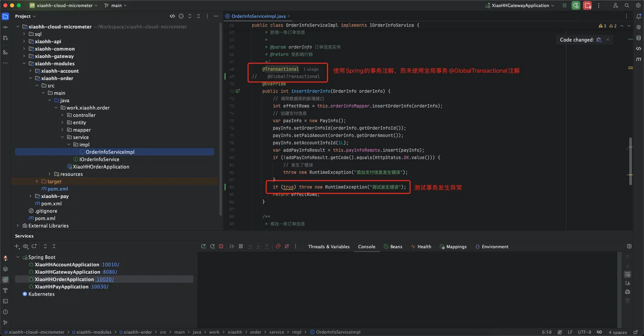Select IOrderInfoService in project tree
Viewport: 644px width, 336px height.
99,159
